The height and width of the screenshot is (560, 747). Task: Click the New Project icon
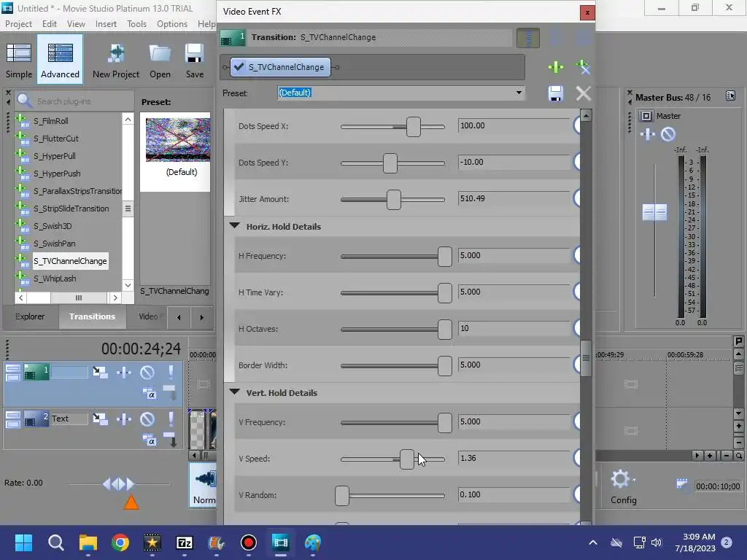[116, 60]
